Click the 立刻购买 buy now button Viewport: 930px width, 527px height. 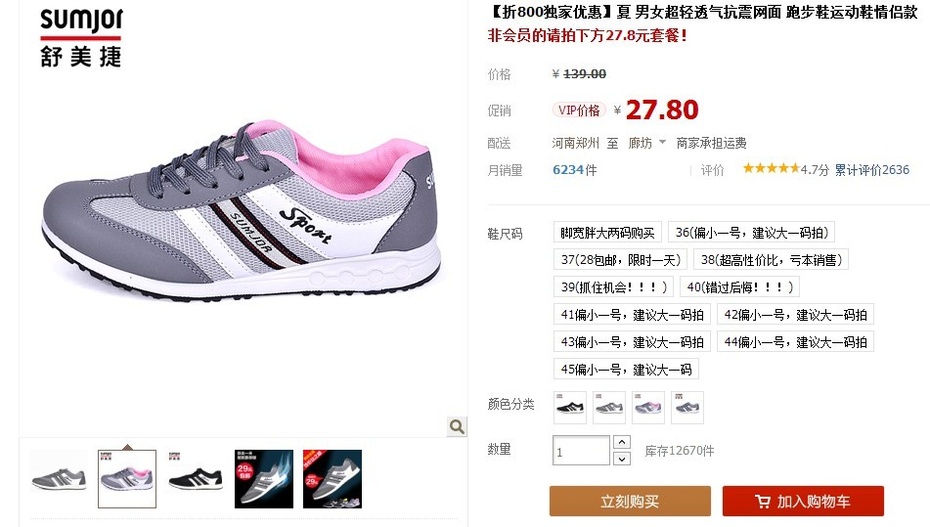[x=630, y=502]
